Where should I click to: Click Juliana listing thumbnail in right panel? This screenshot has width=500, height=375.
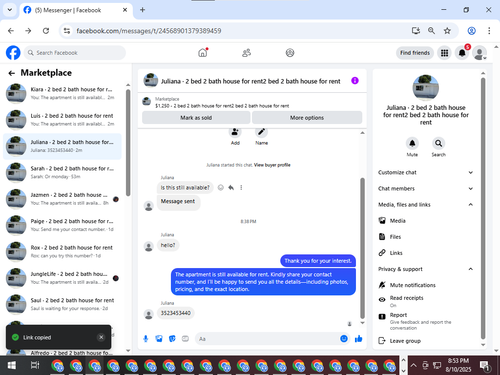pyautogui.click(x=426, y=88)
